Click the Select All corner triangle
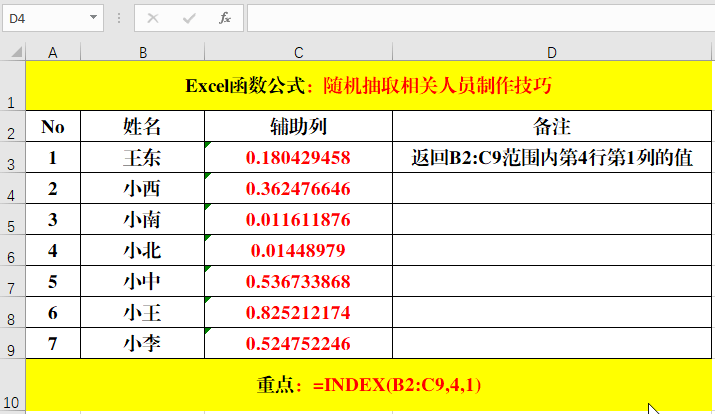 coord(12,52)
